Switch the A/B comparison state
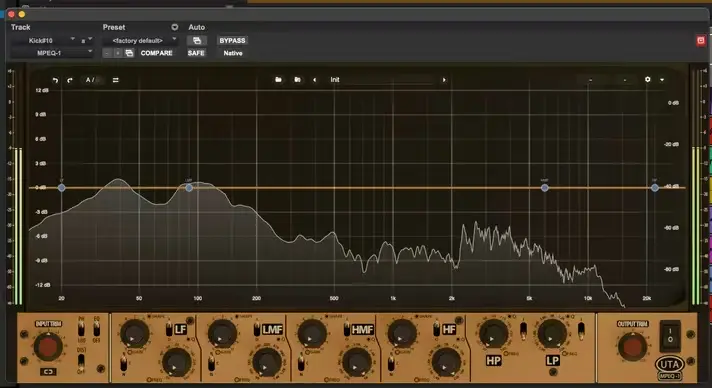712x388 pixels. point(93,80)
